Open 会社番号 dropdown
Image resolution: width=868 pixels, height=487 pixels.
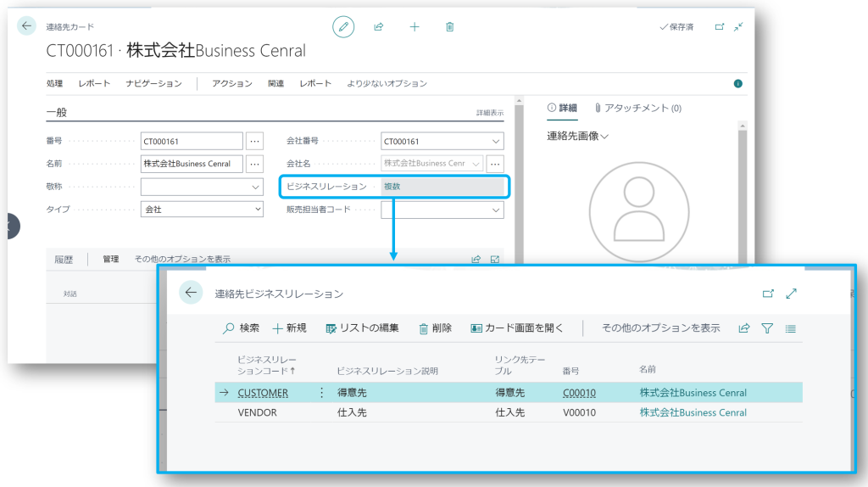[496, 142]
